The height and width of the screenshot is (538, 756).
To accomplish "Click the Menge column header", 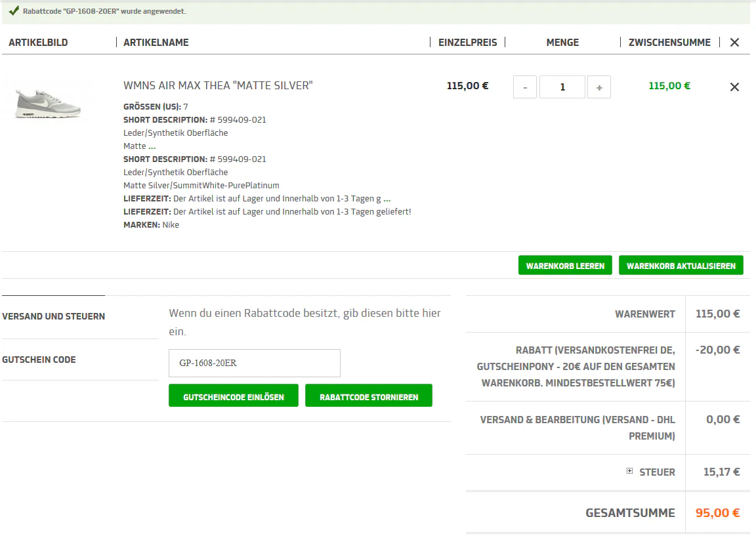I will [562, 43].
